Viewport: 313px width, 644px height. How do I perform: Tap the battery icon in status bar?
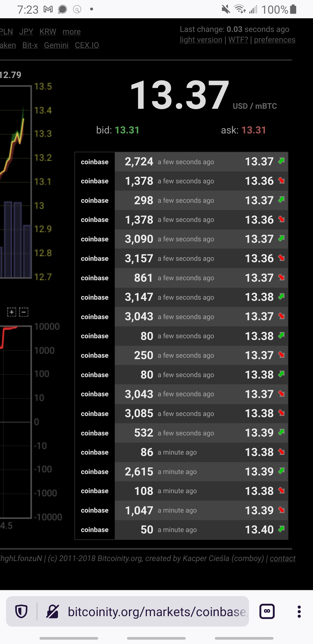pos(293,9)
